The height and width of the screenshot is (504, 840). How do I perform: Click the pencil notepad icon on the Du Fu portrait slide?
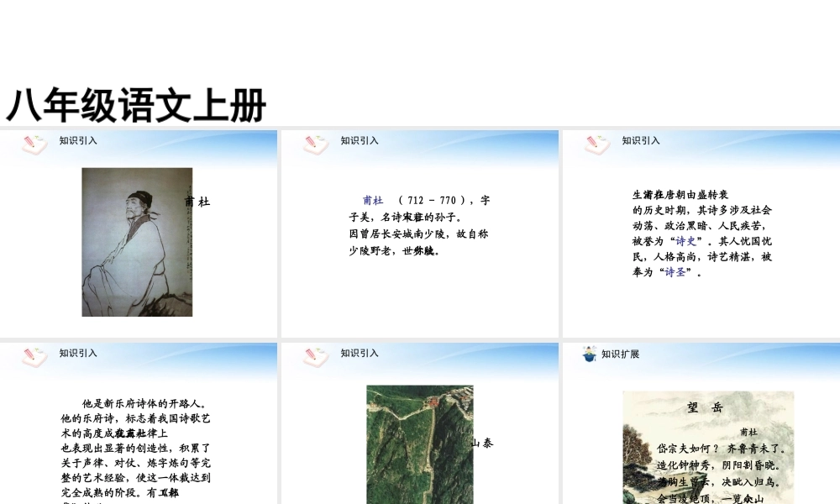(x=34, y=144)
